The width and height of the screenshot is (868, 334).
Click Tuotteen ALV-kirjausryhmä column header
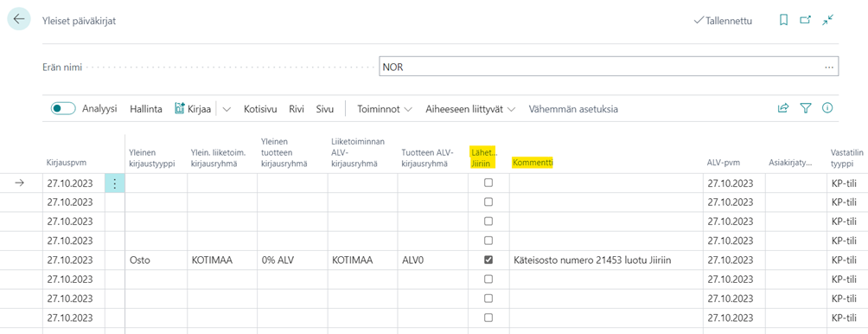point(428,157)
